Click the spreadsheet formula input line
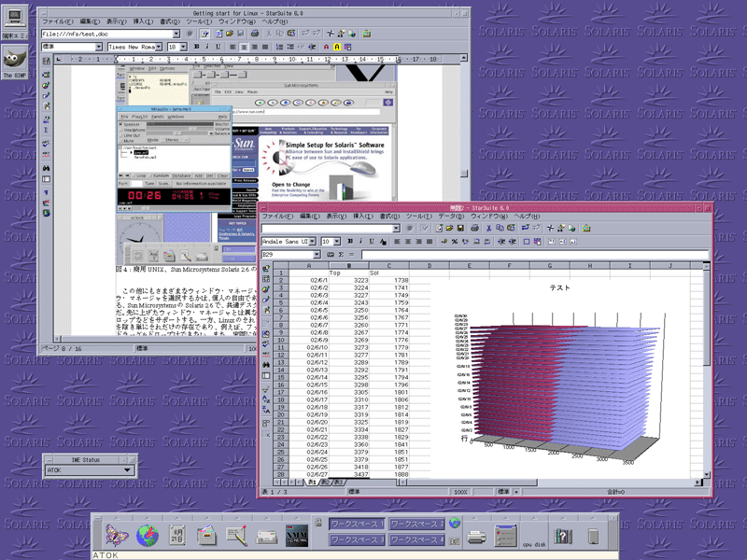 pyautogui.click(x=534, y=255)
